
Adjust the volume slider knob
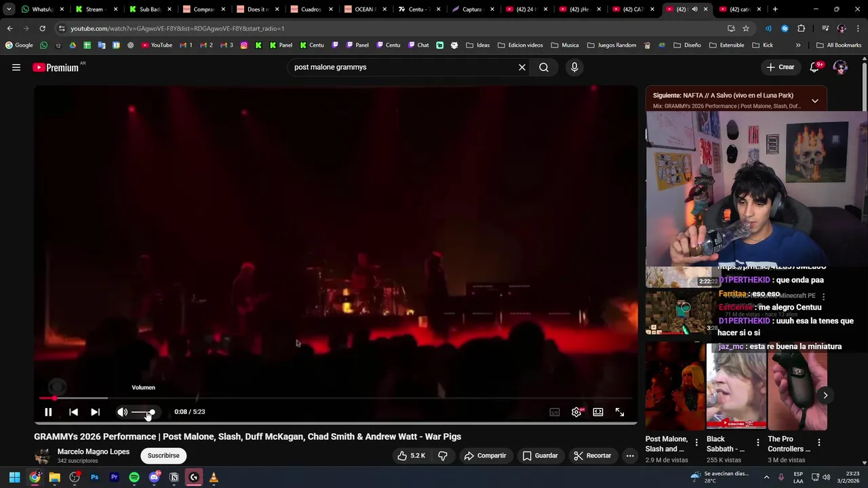[x=151, y=412]
